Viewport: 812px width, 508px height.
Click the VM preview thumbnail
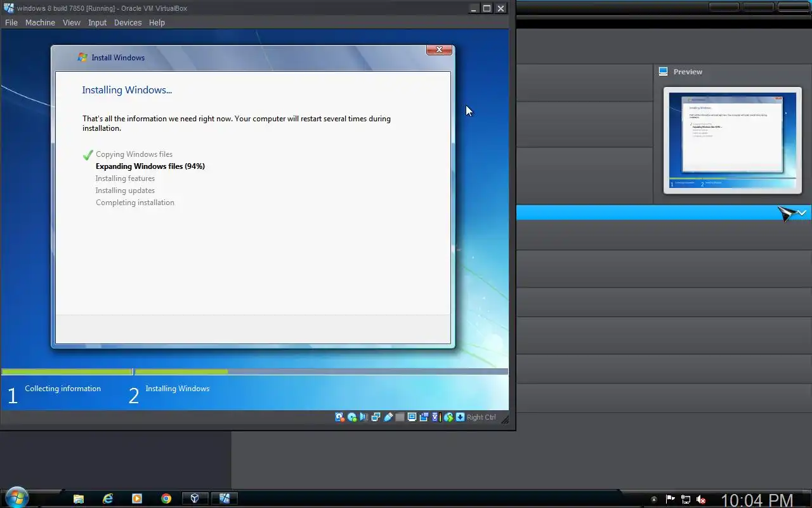point(733,140)
